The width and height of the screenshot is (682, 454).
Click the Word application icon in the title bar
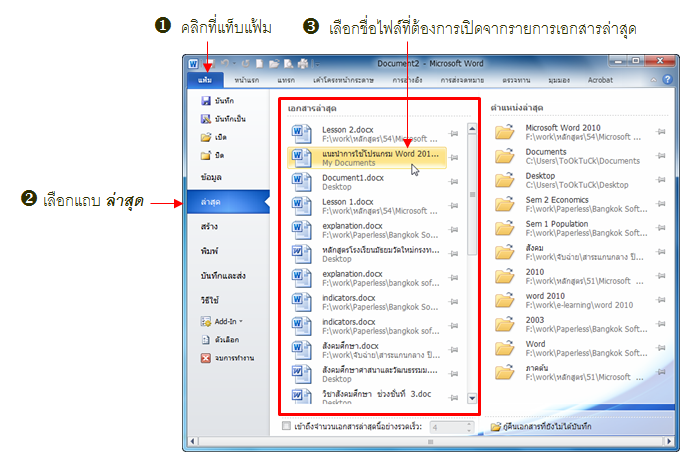(x=194, y=64)
